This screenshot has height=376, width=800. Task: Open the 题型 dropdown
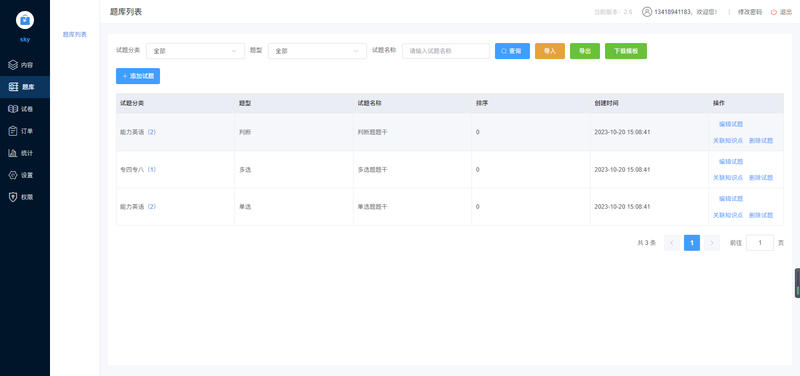[x=317, y=51]
